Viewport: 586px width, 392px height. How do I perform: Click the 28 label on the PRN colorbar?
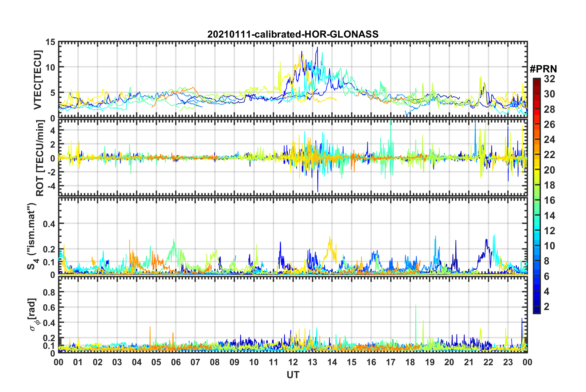click(549, 109)
